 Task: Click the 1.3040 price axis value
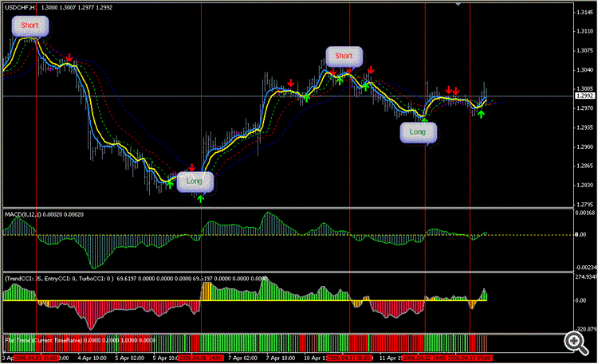(x=584, y=70)
